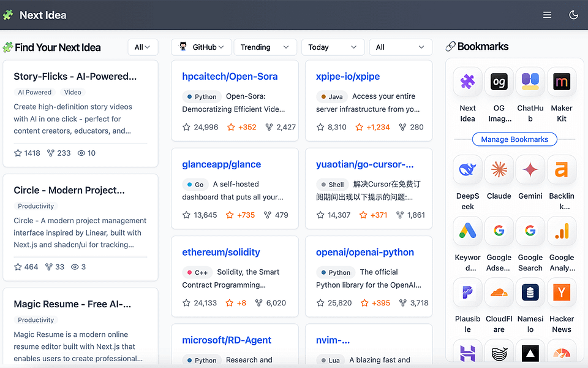Click the Next Idea logo in header
The width and height of the screenshot is (588, 368).
tap(35, 15)
